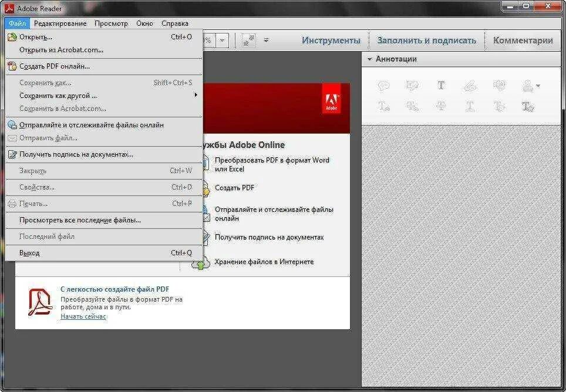This screenshot has height=392, width=566.
Task: Select the insert text at cursor tool
Action: 383,106
